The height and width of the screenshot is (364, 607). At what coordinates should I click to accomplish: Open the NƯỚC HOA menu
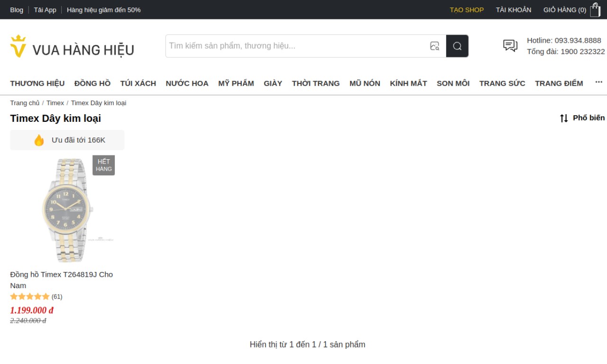pos(187,83)
